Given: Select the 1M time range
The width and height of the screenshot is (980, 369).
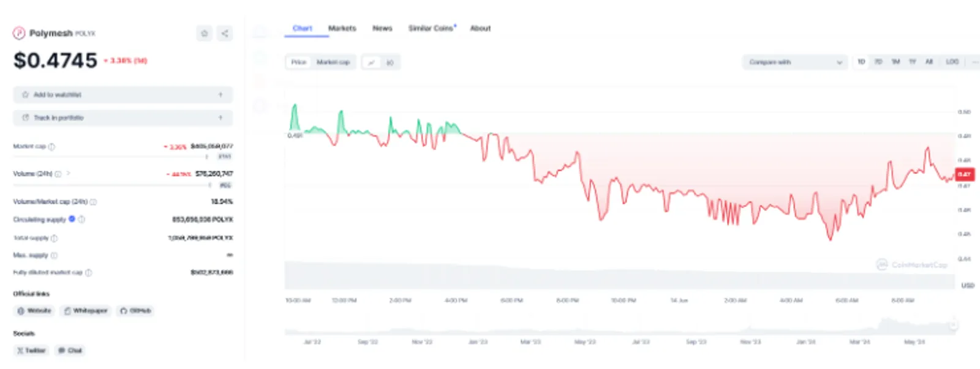Looking at the screenshot, I should click(x=895, y=62).
